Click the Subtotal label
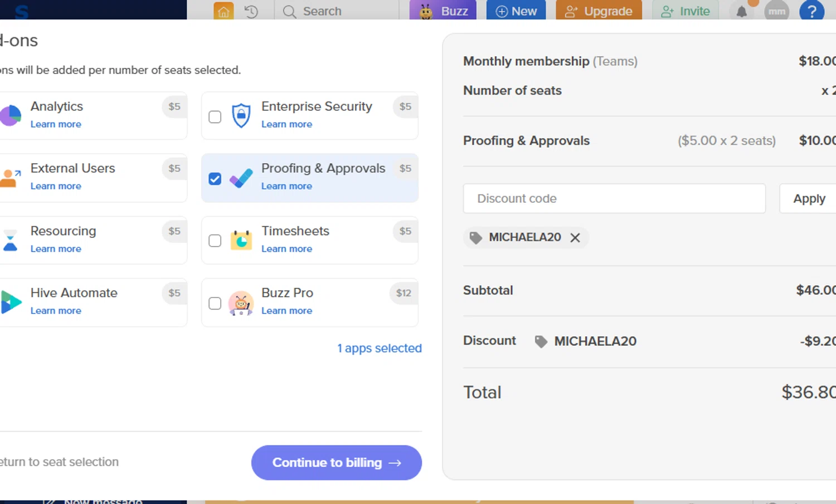Screen dimensions: 836x504 488,290
